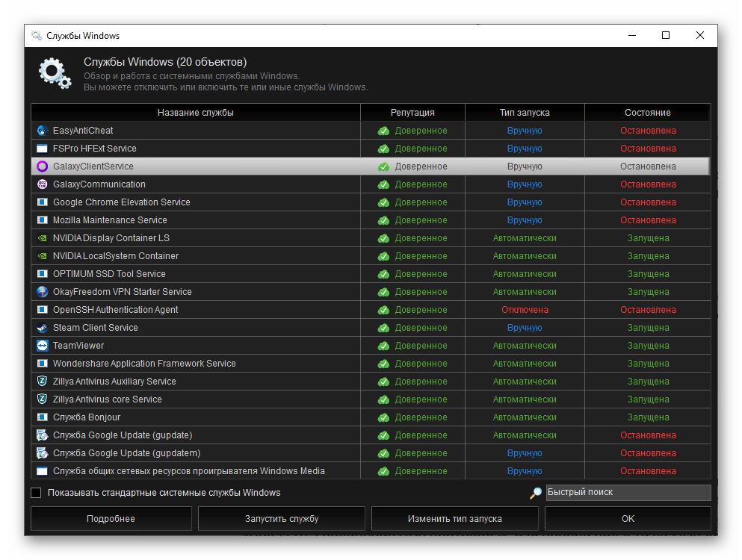Sort by the Репутация column header
Screen dimensions: 742x560
pyautogui.click(x=412, y=113)
